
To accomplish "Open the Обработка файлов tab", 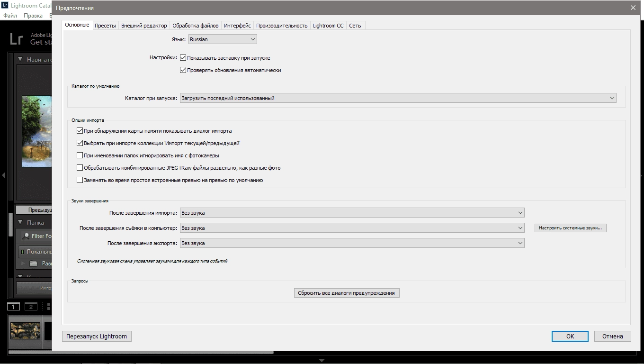I will click(x=196, y=26).
